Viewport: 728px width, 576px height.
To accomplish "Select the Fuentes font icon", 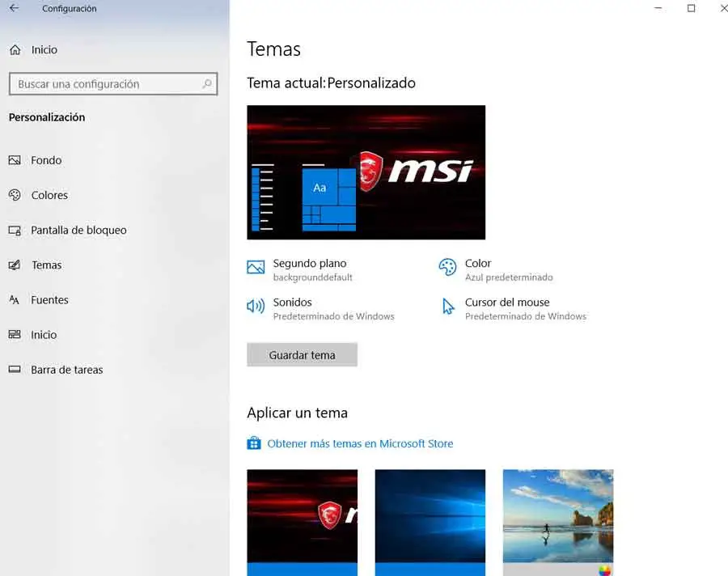I will [x=15, y=300].
